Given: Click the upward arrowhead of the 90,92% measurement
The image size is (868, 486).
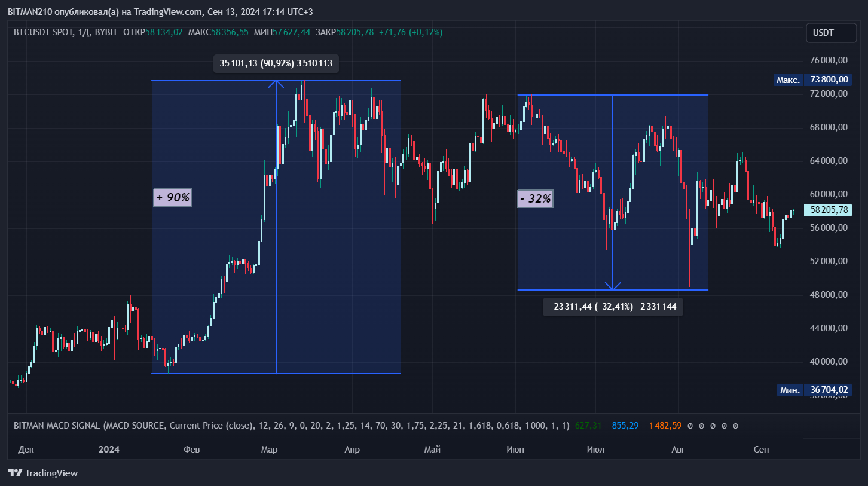Looking at the screenshot, I should pyautogui.click(x=276, y=83).
